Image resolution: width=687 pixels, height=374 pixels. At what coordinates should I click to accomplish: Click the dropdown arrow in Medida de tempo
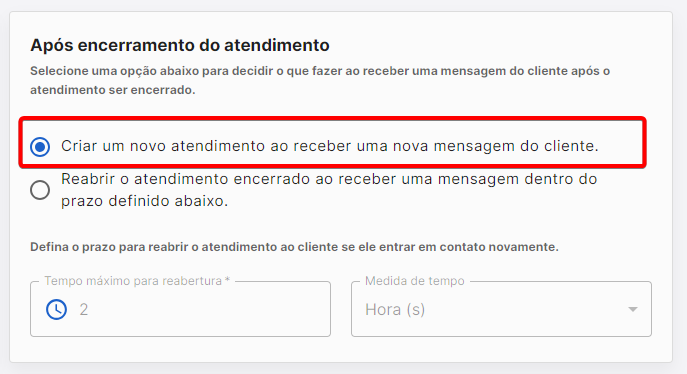pyautogui.click(x=633, y=309)
